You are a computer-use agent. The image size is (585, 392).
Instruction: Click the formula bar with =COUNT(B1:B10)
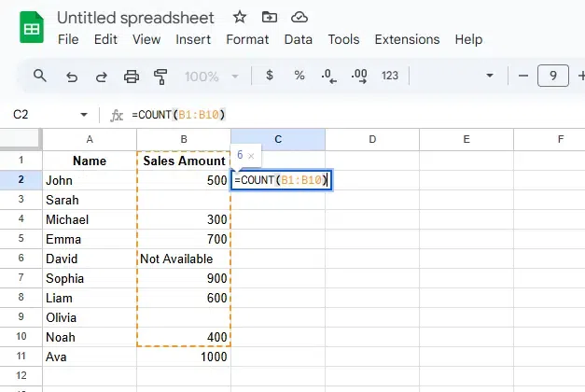(x=178, y=115)
